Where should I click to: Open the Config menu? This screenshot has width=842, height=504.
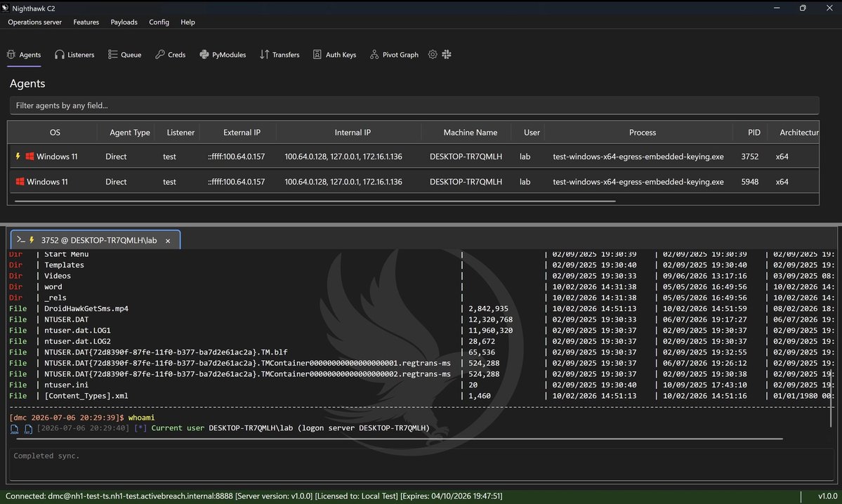[x=159, y=22]
